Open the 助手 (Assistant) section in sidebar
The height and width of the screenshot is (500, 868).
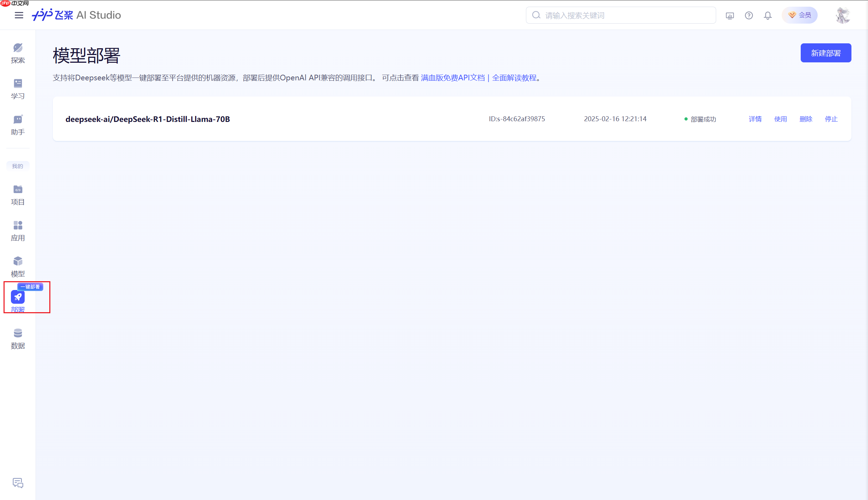coord(18,125)
